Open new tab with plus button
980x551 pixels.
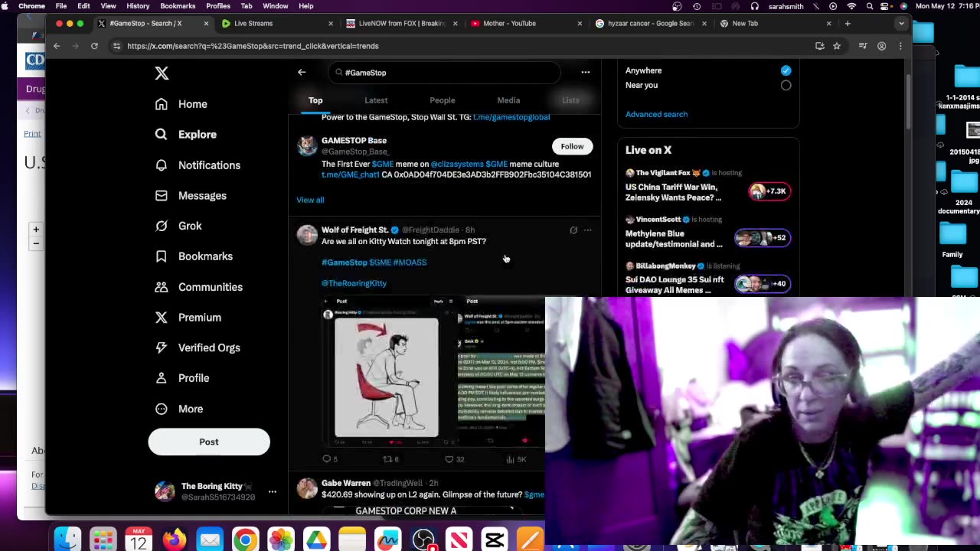848,23
